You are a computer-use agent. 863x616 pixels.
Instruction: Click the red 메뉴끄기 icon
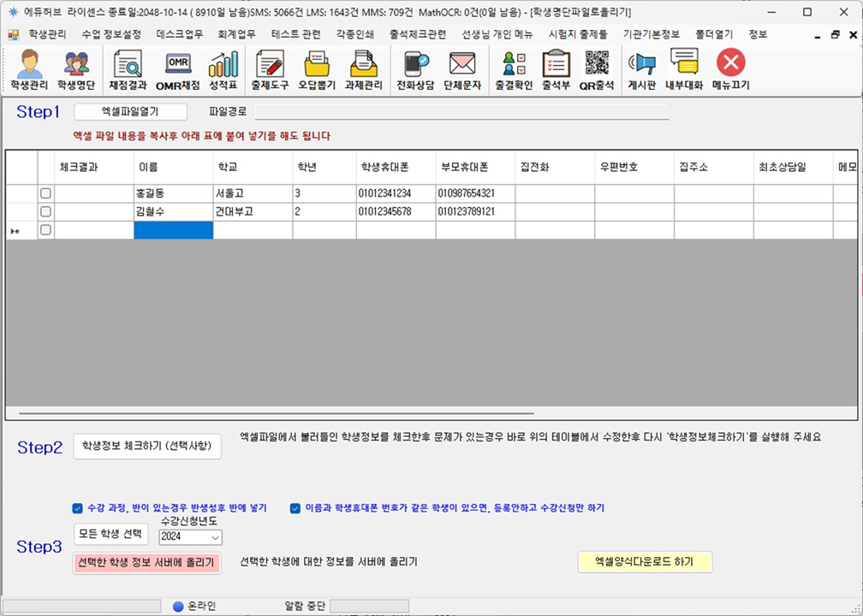click(730, 69)
